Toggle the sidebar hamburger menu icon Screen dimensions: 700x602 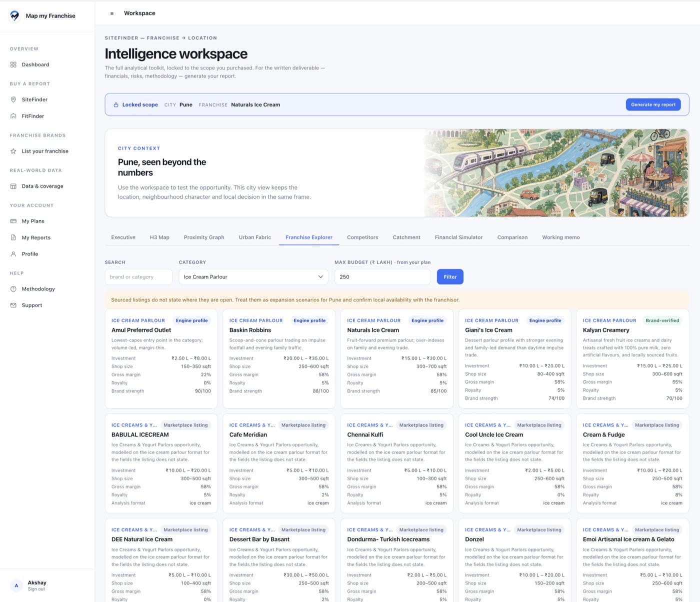(x=112, y=13)
